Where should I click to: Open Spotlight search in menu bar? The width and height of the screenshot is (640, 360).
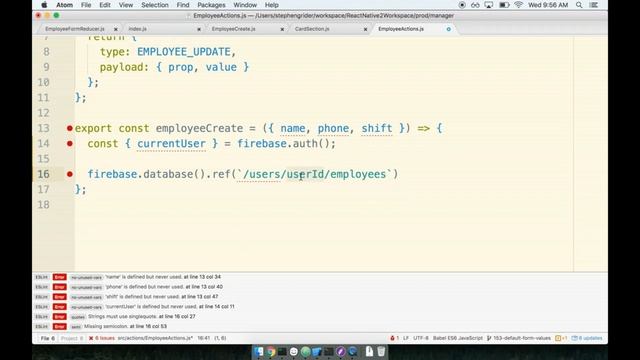[579, 5]
